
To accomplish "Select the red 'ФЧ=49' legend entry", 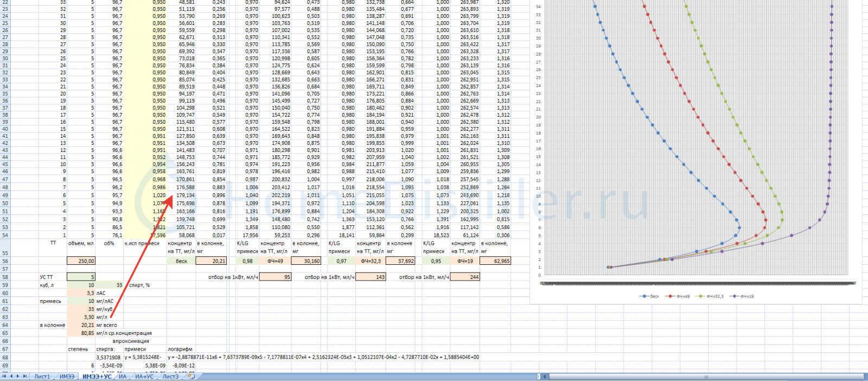I will point(679,296).
